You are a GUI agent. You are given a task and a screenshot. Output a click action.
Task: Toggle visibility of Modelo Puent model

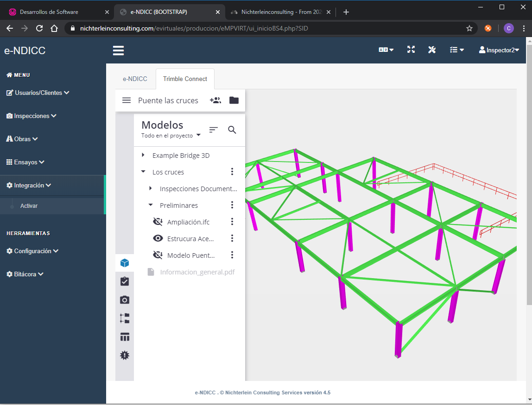point(158,255)
